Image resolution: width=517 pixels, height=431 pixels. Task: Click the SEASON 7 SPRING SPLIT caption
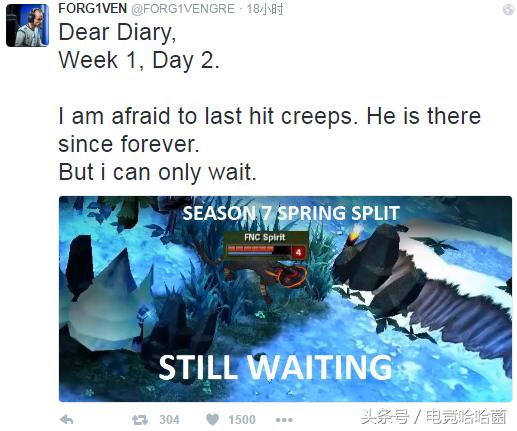[291, 213]
